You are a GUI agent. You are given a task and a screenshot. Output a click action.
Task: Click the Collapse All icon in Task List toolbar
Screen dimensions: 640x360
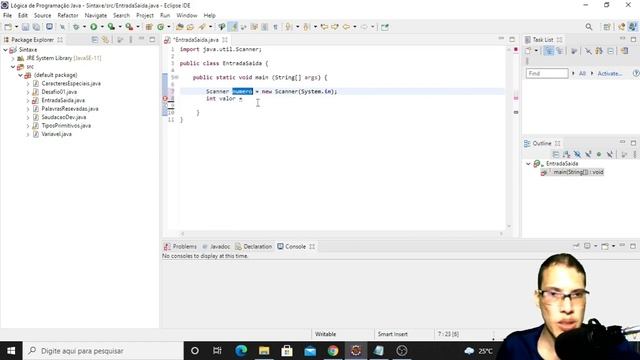click(610, 51)
